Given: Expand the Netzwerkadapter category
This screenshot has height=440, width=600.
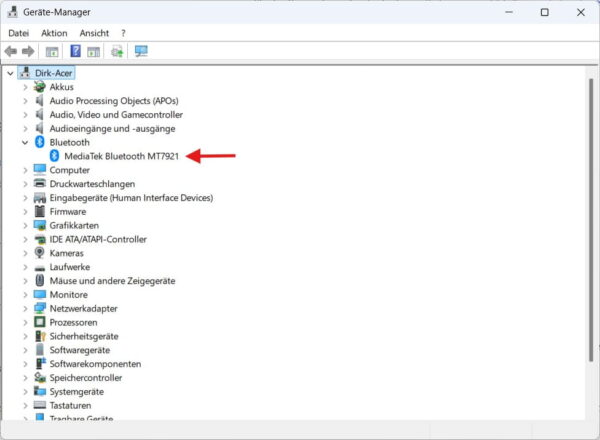Looking at the screenshot, I should [25, 308].
